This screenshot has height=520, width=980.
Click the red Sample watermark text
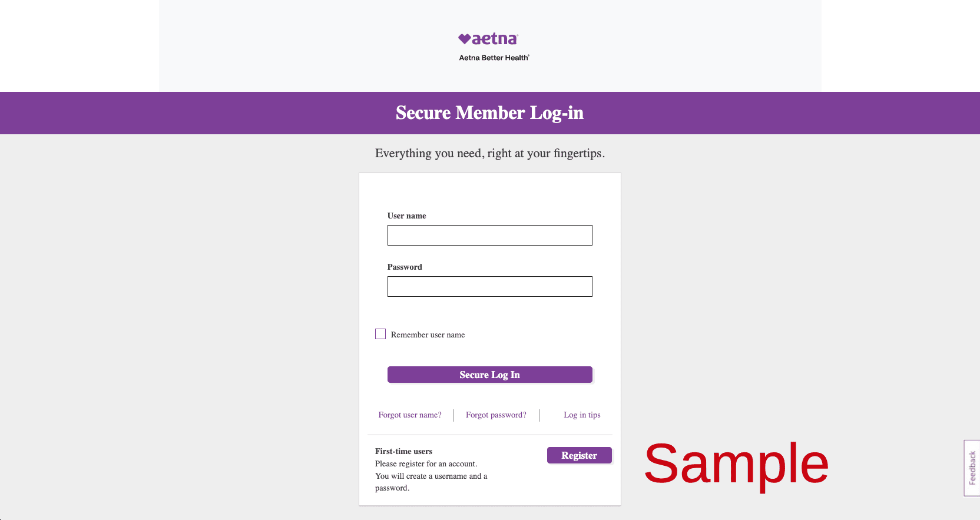(x=736, y=463)
